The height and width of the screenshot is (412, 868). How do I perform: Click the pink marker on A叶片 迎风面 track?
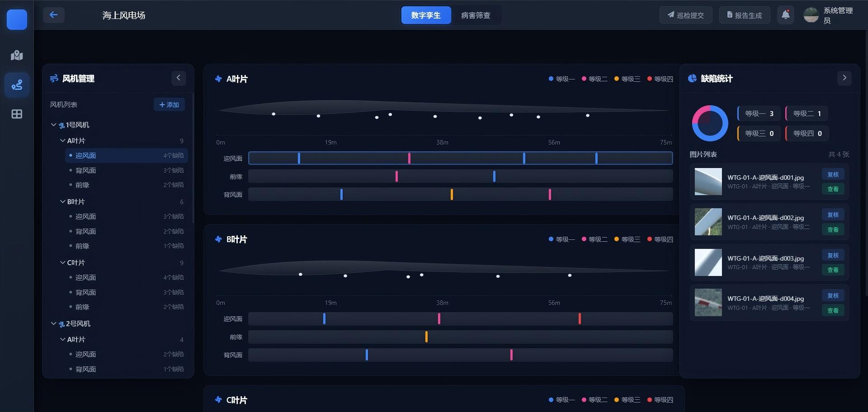(x=409, y=158)
